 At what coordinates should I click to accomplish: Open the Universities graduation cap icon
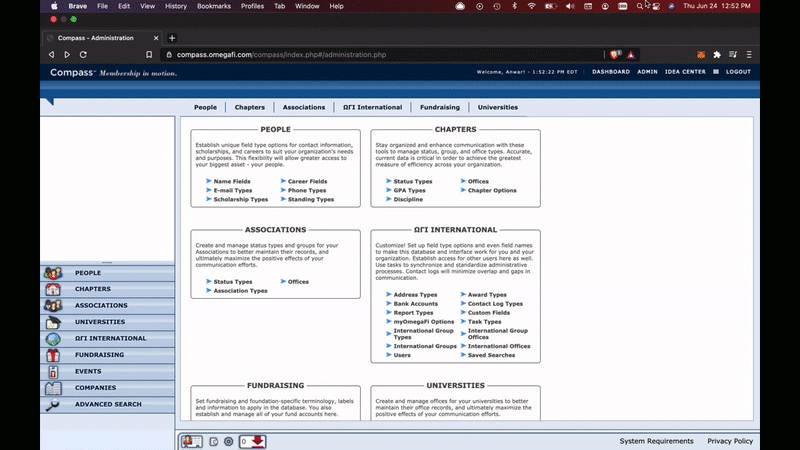click(x=53, y=322)
